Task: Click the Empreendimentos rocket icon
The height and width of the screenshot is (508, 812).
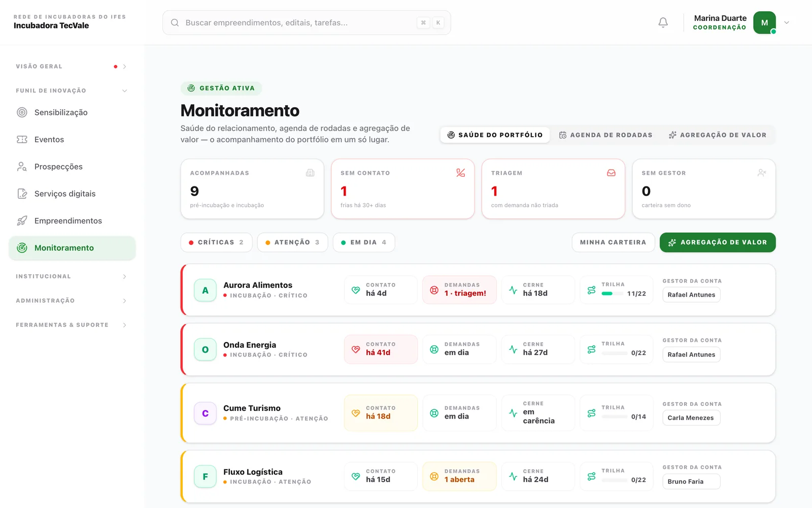Action: coord(22,220)
